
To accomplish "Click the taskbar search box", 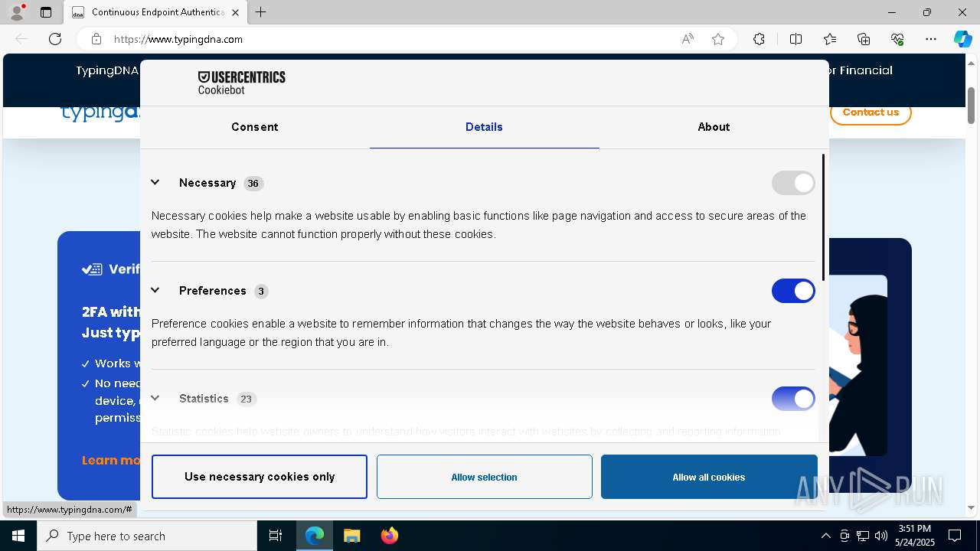I will point(147,536).
